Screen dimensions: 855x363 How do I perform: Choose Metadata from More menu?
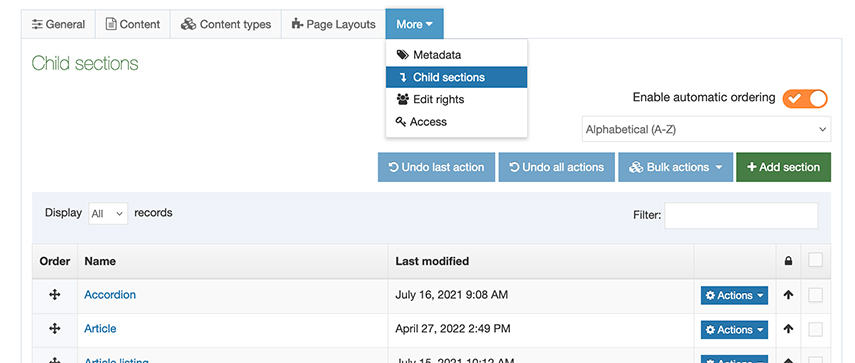456,55
